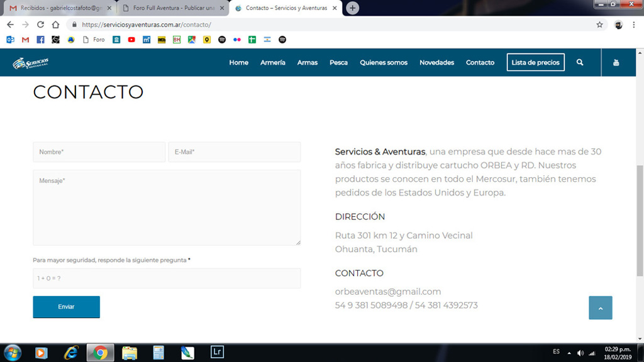Open the yellow map pin bookmark

(206, 40)
